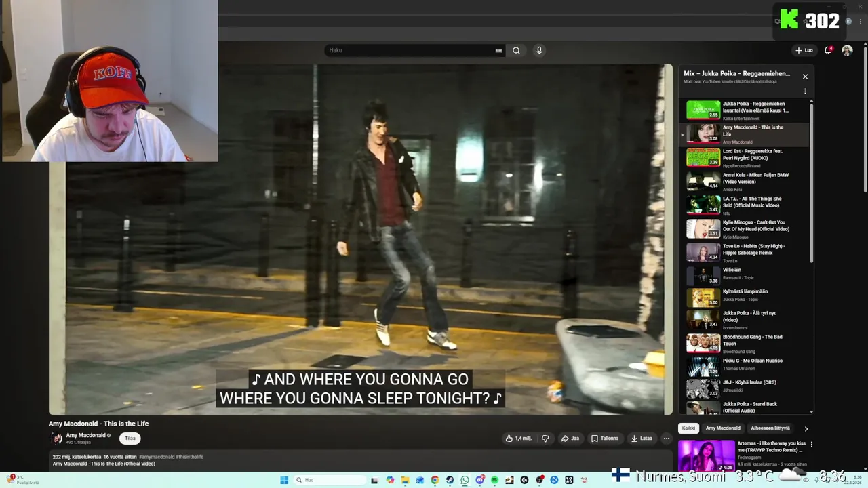This screenshot has width=868, height=488.
Task: Click the playlist panel scrollbar
Action: [811, 182]
